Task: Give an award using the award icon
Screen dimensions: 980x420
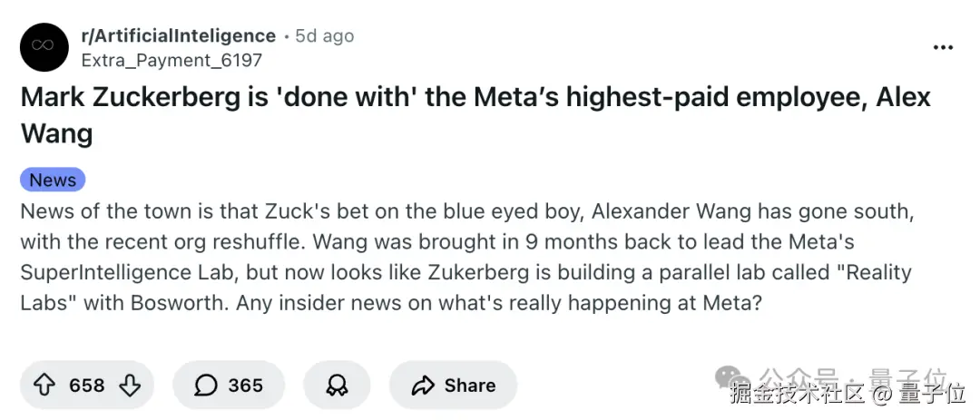Action: [337, 386]
